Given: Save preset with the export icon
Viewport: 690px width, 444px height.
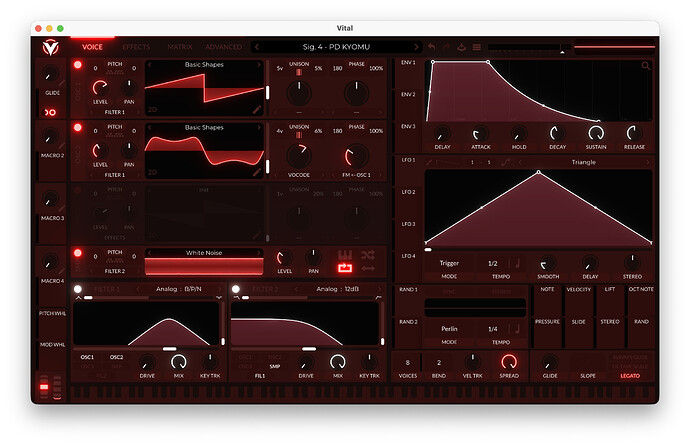Looking at the screenshot, I should 462,47.
